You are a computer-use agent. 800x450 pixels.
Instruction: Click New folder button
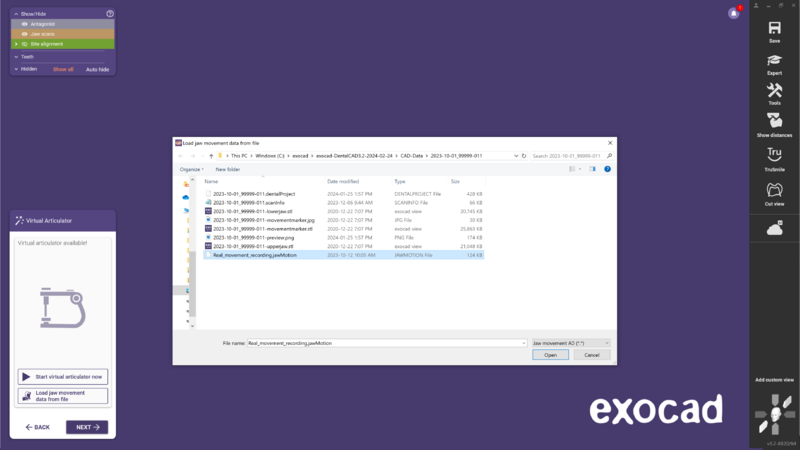(228, 169)
